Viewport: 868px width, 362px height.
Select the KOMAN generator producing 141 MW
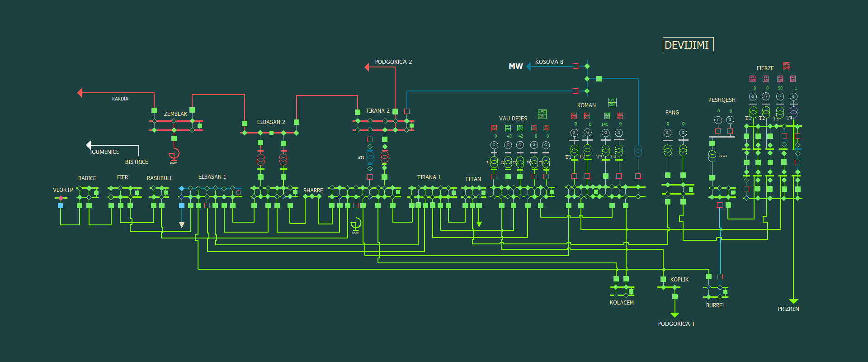click(x=605, y=133)
